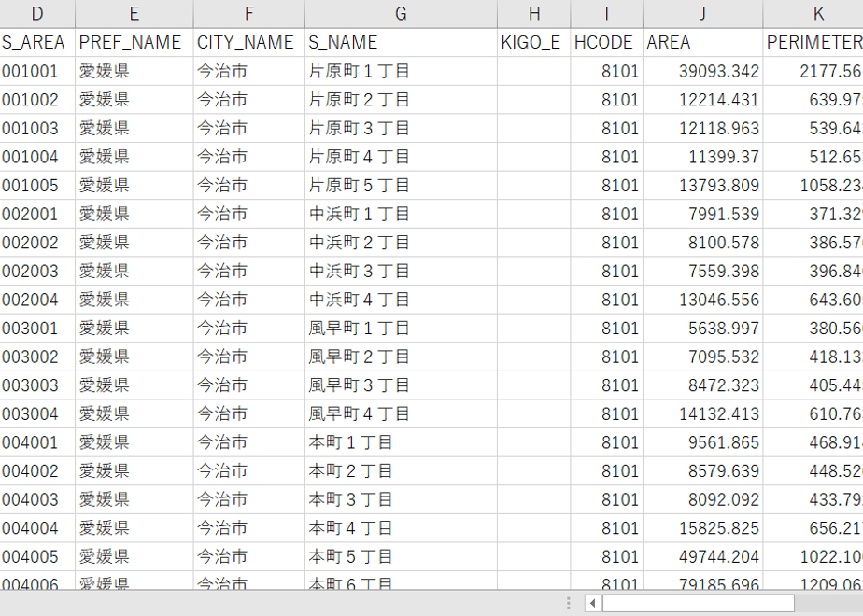Viewport: 863px width, 616px height.
Task: Select column H header
Action: [534, 14]
